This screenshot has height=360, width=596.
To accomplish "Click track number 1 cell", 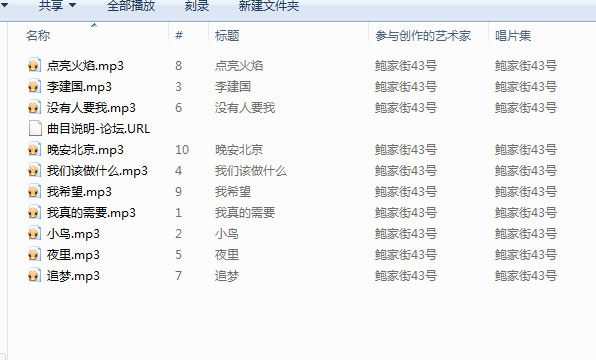I will (178, 213).
